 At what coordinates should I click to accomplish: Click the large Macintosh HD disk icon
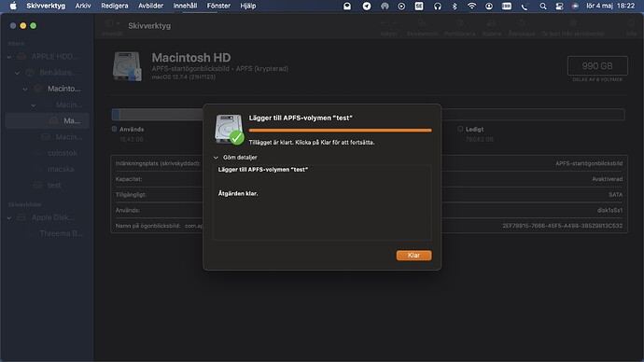[127, 66]
